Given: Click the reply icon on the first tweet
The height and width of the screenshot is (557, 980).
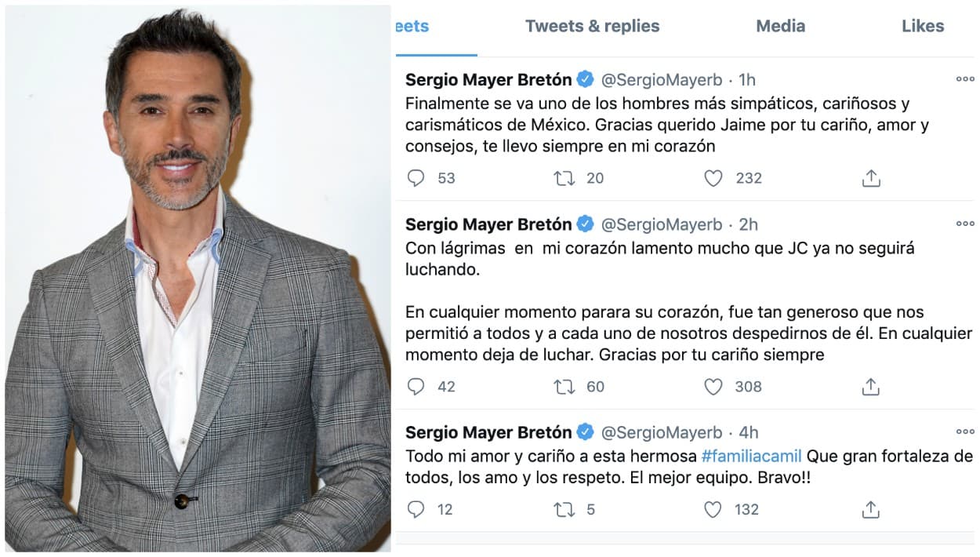Looking at the screenshot, I should coord(416,178).
